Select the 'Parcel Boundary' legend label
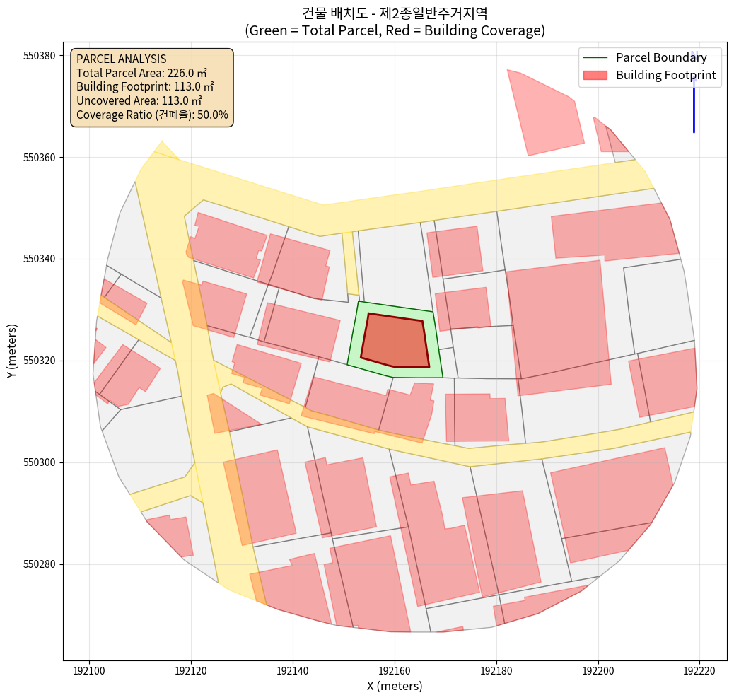This screenshot has height=700, width=734. (660, 57)
